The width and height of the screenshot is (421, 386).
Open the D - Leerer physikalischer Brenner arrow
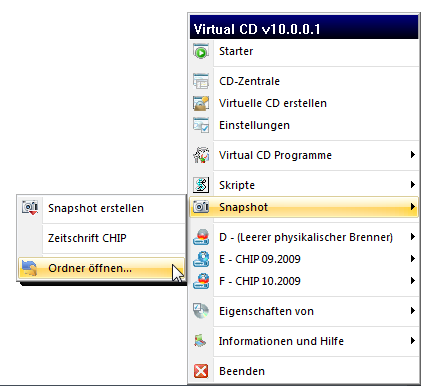pyautogui.click(x=413, y=237)
